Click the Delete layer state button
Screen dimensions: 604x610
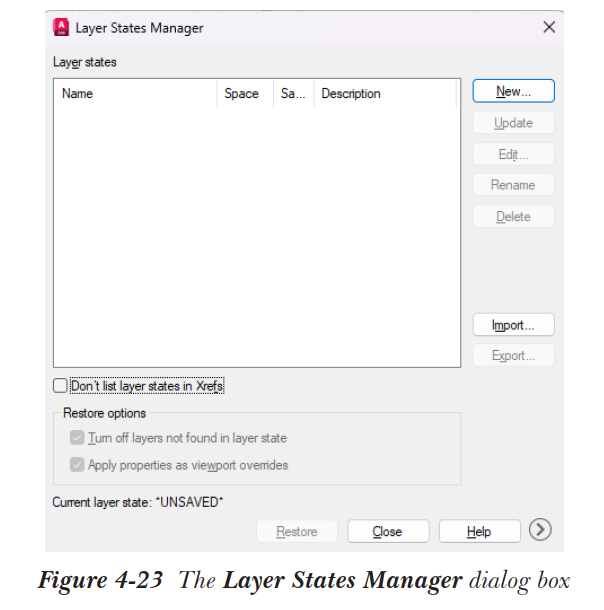coord(513,216)
